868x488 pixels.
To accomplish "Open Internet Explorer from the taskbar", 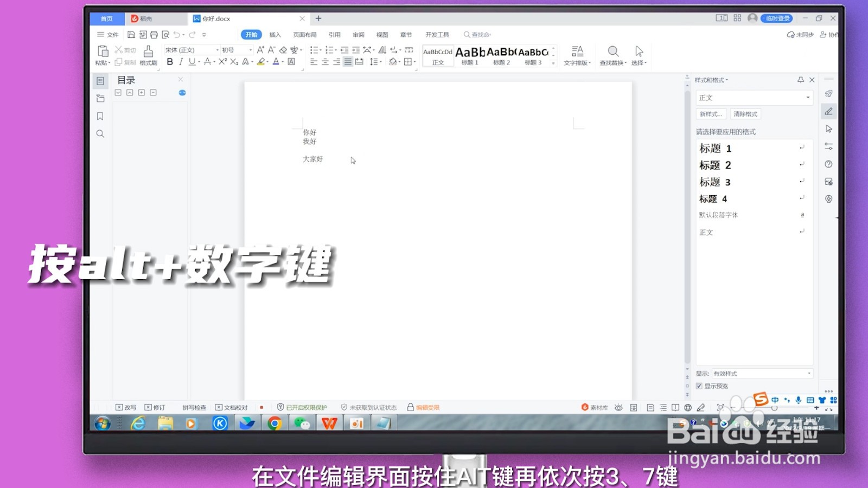I will pyautogui.click(x=138, y=423).
